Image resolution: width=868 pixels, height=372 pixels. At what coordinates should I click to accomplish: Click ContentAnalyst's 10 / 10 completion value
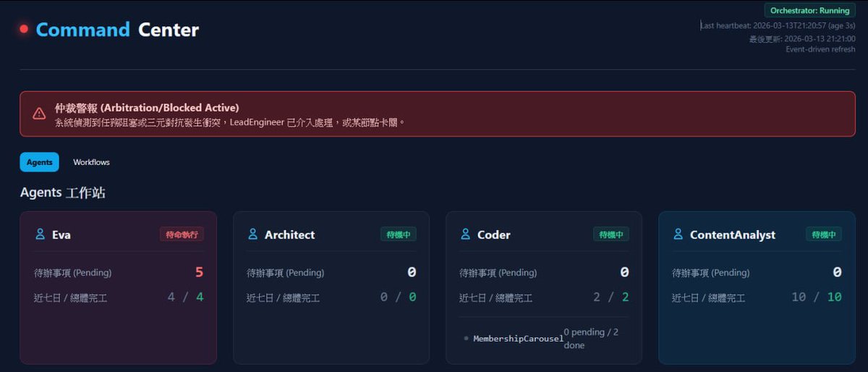(x=817, y=297)
